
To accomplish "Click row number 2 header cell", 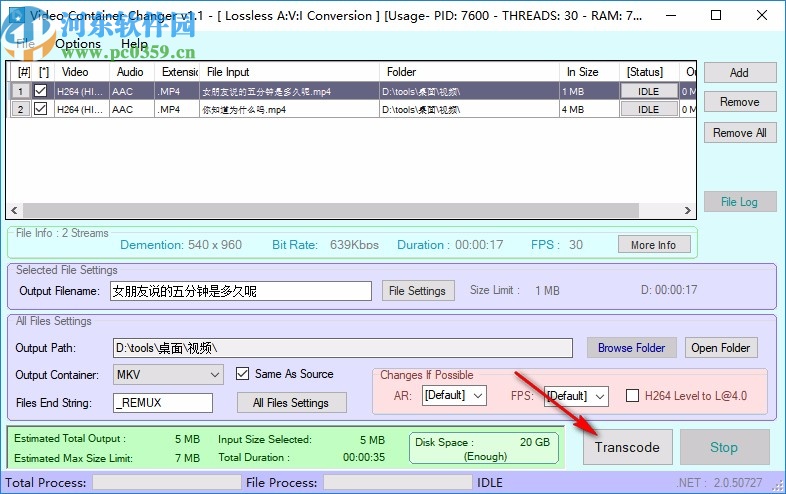I will (x=20, y=109).
